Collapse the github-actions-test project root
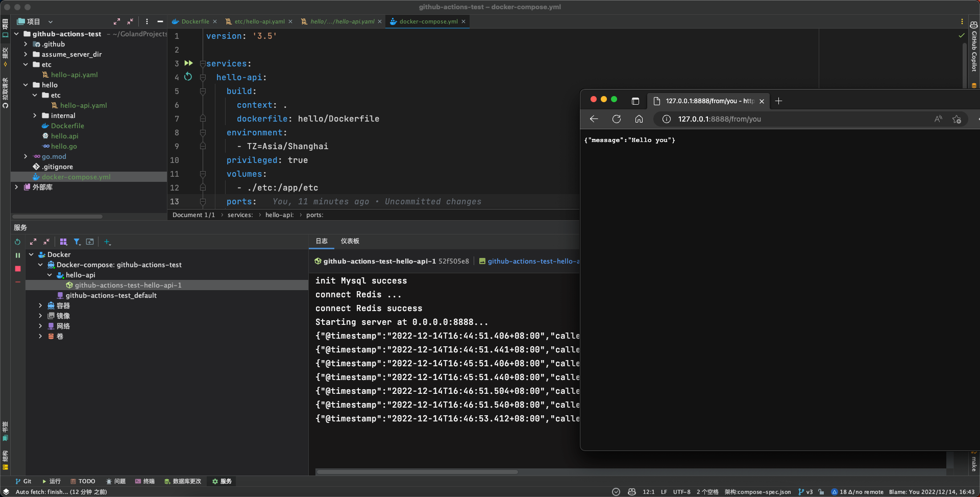Screen dimensions: 980x497 (16, 34)
